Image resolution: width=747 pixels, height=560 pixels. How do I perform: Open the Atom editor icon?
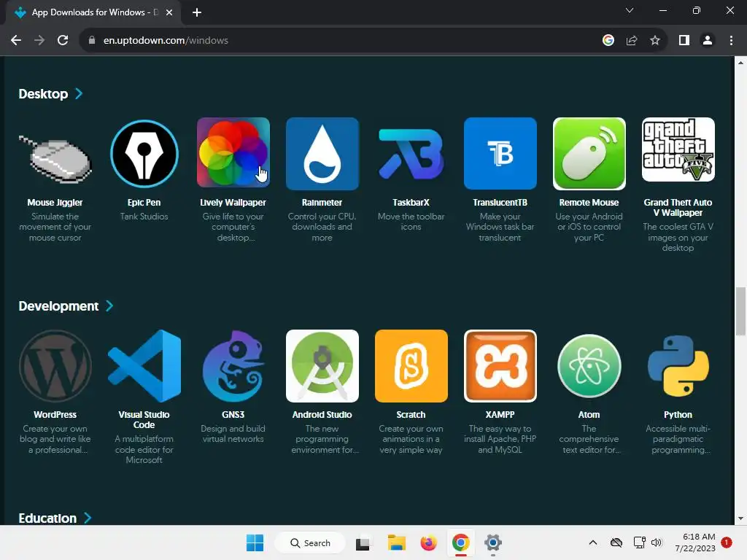589,366
